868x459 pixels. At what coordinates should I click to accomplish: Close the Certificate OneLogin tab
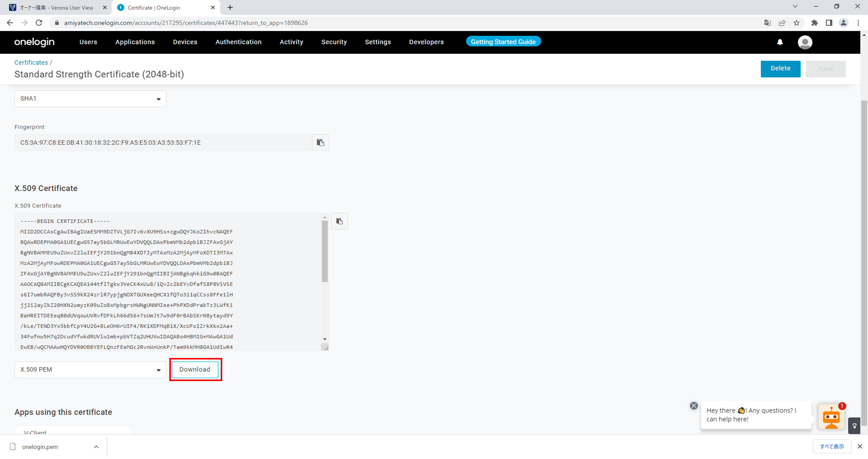213,7
